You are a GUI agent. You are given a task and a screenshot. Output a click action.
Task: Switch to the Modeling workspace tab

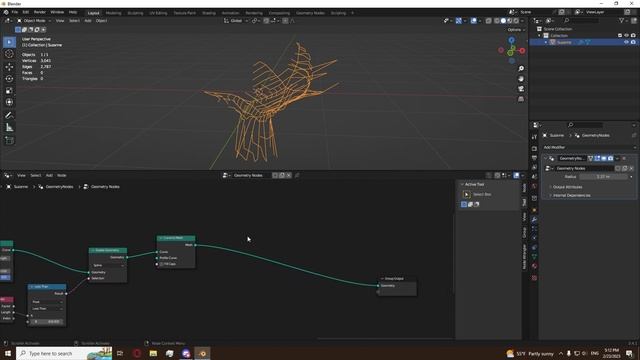point(113,13)
